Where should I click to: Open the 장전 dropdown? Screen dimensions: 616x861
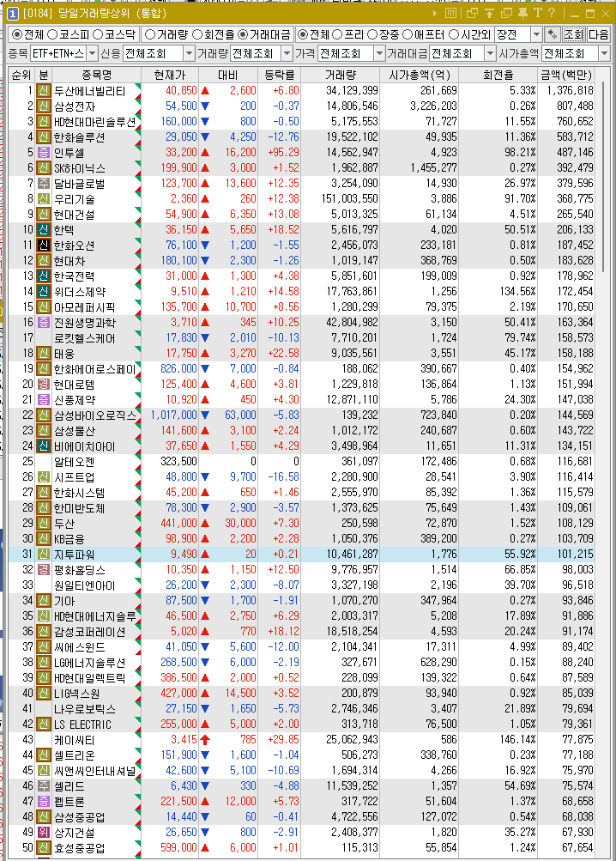536,34
